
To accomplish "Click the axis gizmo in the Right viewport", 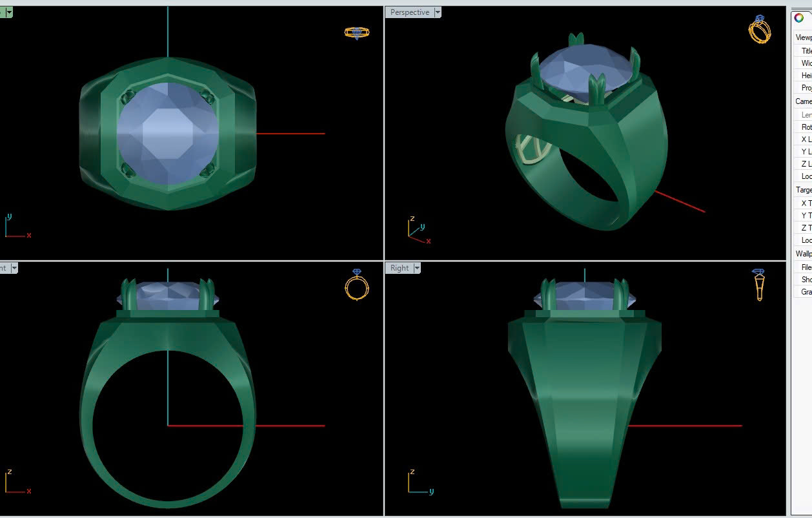I will click(x=418, y=483).
